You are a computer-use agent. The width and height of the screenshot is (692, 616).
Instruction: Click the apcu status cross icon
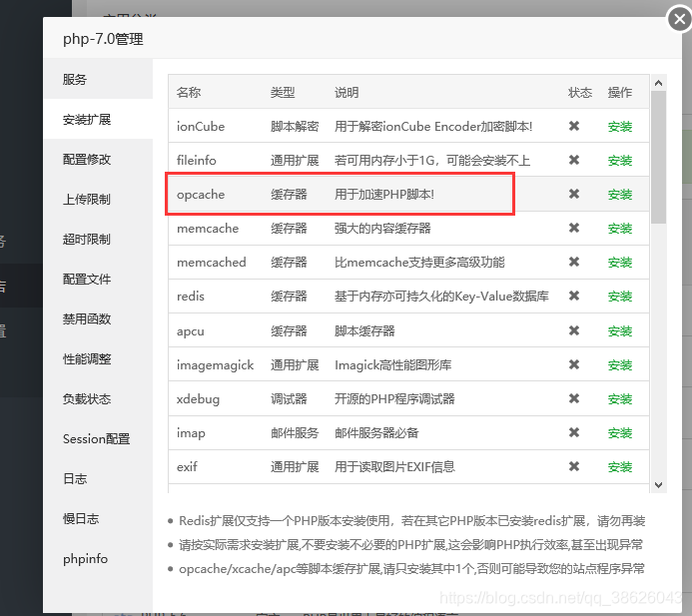coord(574,330)
